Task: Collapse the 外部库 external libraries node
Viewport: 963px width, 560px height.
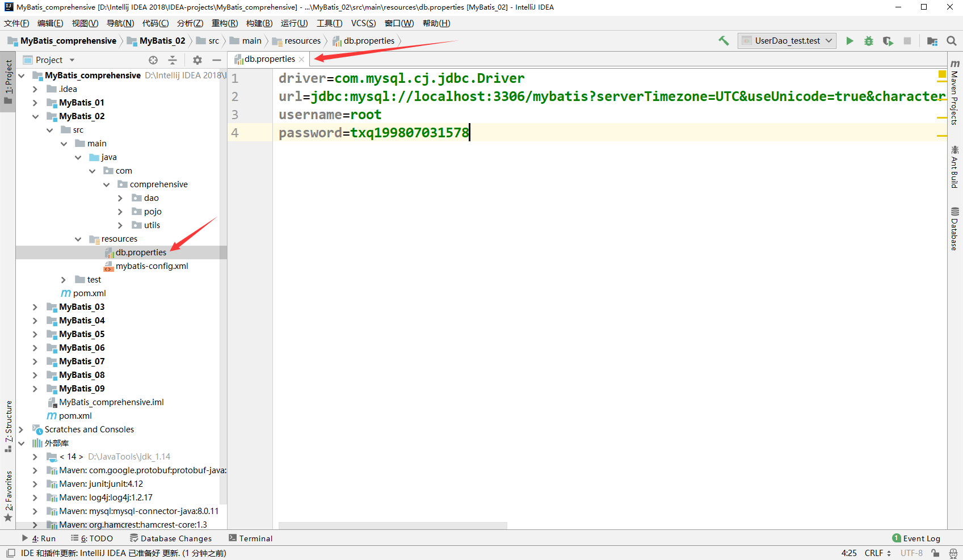Action: [x=21, y=443]
